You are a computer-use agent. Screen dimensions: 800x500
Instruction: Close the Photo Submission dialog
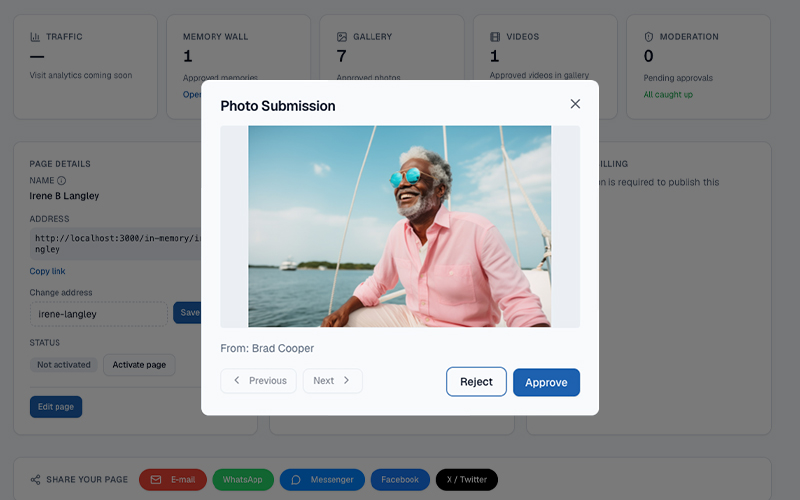(x=575, y=104)
